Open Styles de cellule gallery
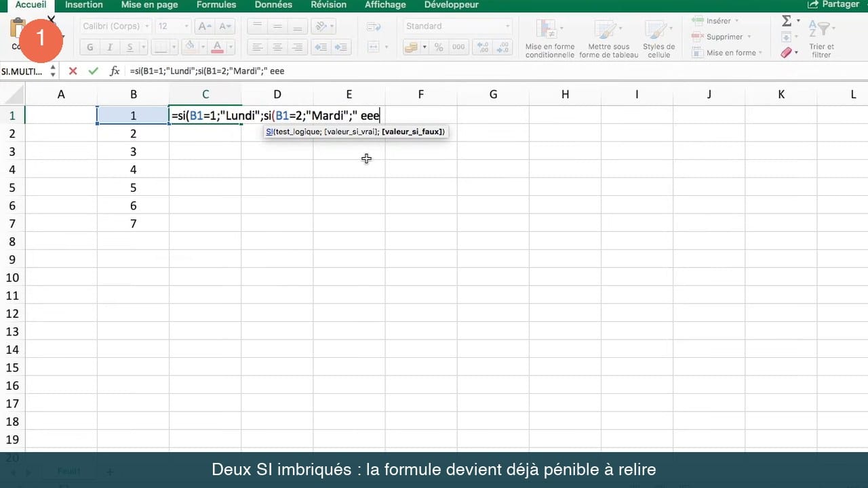Image resolution: width=868 pixels, height=488 pixels. pos(658,39)
